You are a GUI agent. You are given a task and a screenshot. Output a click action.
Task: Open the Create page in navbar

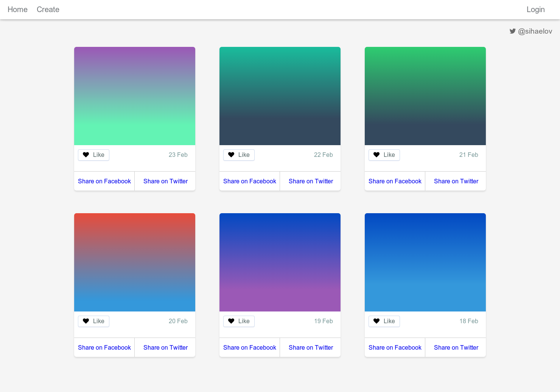click(x=48, y=9)
